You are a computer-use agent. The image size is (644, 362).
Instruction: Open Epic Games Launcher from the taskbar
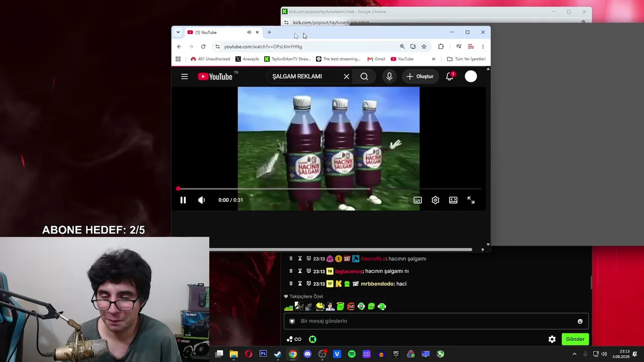tap(396, 354)
